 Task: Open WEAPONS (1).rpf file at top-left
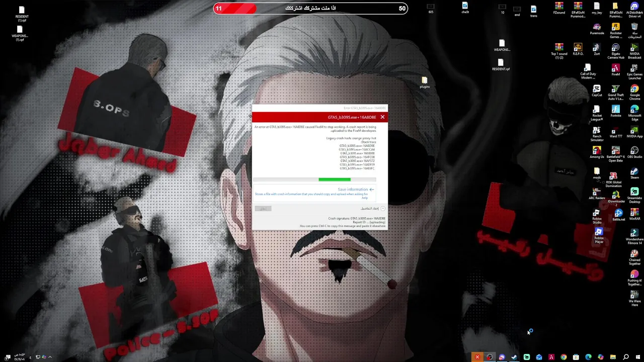[x=20, y=34]
